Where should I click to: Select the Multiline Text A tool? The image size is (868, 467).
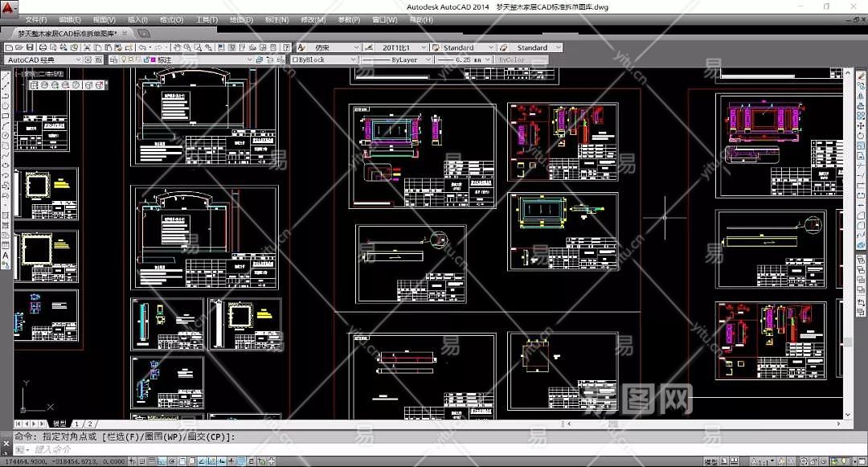pyautogui.click(x=6, y=256)
